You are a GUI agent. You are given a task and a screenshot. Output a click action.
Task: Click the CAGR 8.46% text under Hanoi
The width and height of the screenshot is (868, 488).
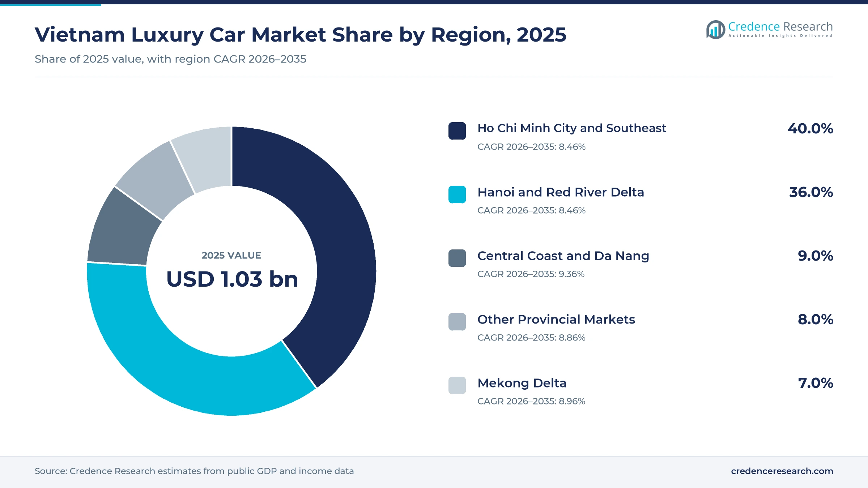click(x=531, y=210)
